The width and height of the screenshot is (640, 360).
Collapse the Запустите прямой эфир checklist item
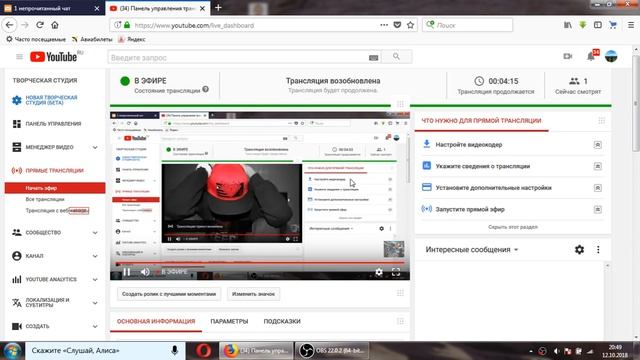[x=598, y=209]
